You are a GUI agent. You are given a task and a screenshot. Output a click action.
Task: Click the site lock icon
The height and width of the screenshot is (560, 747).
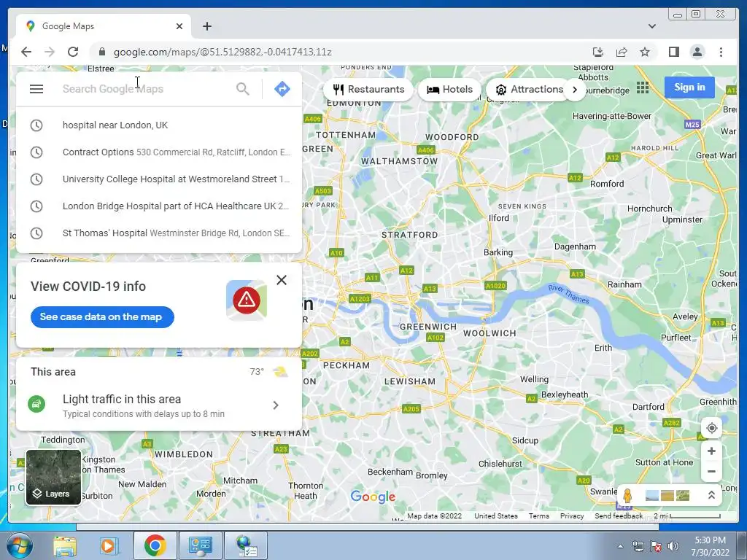point(101,52)
